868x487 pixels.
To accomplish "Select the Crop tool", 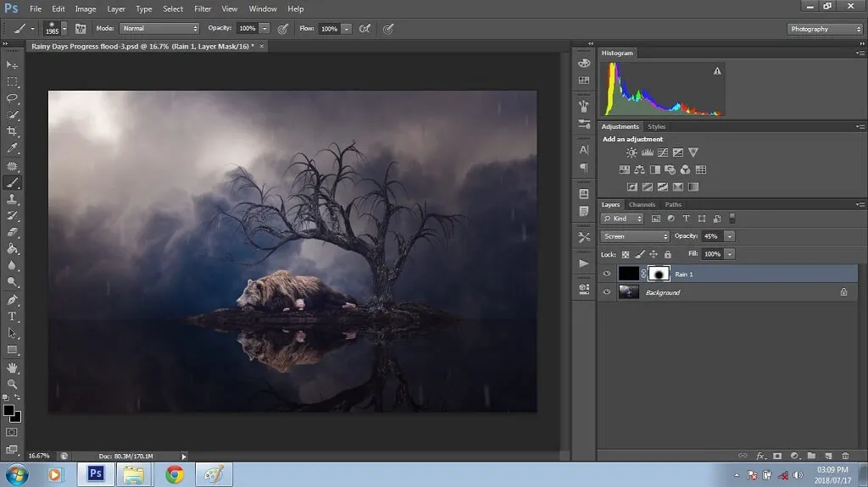I will [x=12, y=132].
